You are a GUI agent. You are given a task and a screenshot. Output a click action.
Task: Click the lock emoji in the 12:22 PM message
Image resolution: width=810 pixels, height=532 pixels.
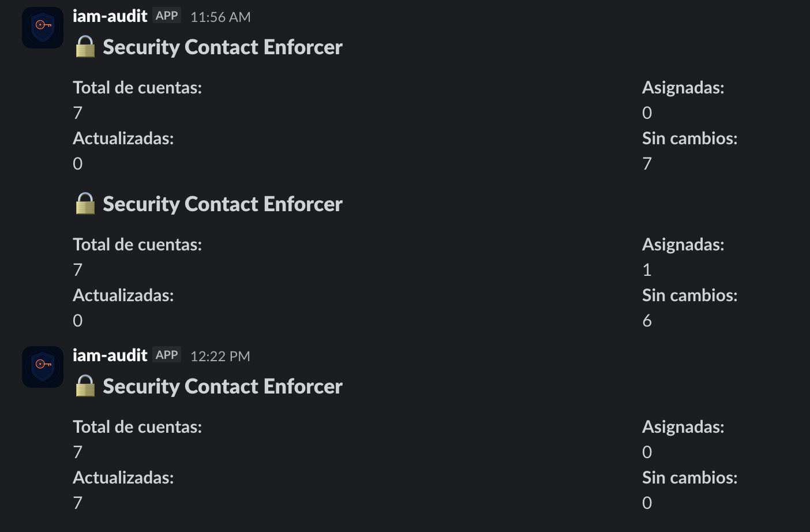point(85,386)
